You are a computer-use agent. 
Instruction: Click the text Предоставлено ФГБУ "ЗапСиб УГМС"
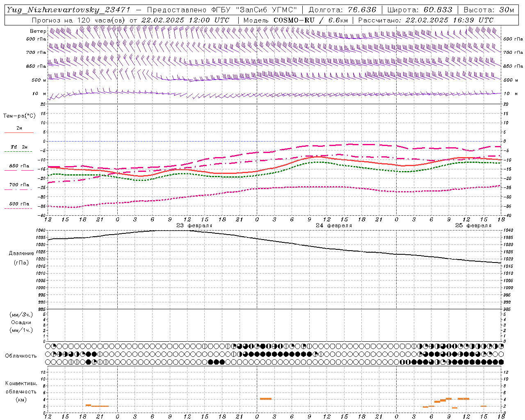tap(221, 10)
